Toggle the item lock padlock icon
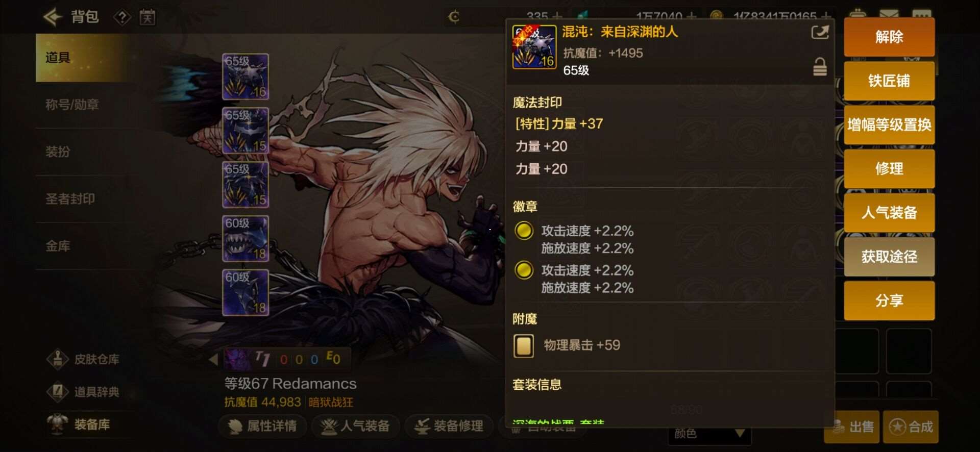The image size is (980, 452). pyautogui.click(x=820, y=67)
